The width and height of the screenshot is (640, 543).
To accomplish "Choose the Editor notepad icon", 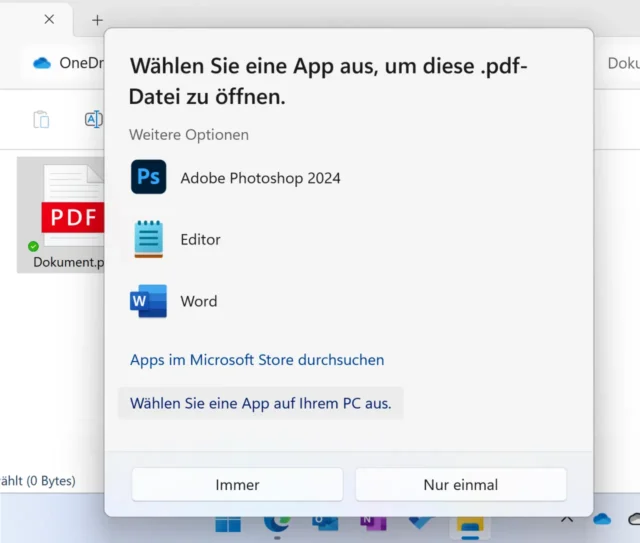I will pyautogui.click(x=149, y=240).
